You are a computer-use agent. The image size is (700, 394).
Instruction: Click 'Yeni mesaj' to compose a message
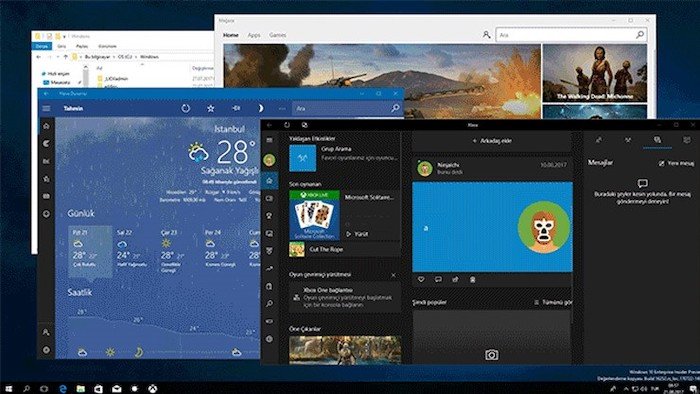(x=676, y=163)
